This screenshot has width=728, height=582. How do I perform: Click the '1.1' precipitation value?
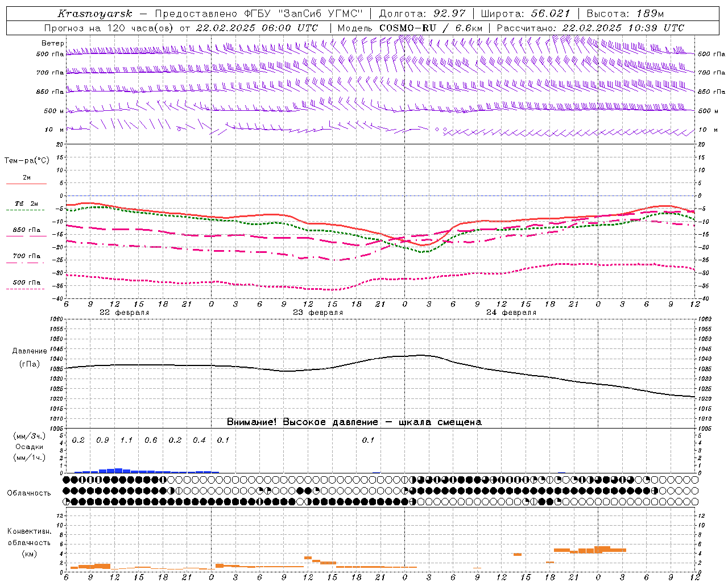[x=126, y=440]
